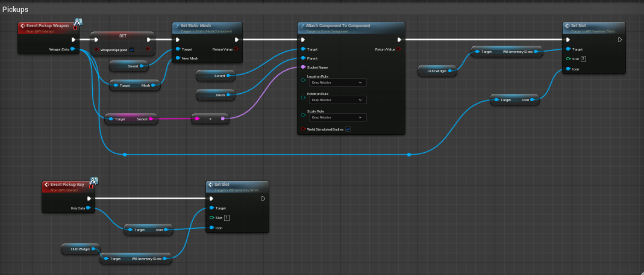The width and height of the screenshot is (644, 275).
Task: Toggle the Weapon Equipped checkbox
Action: (132, 50)
